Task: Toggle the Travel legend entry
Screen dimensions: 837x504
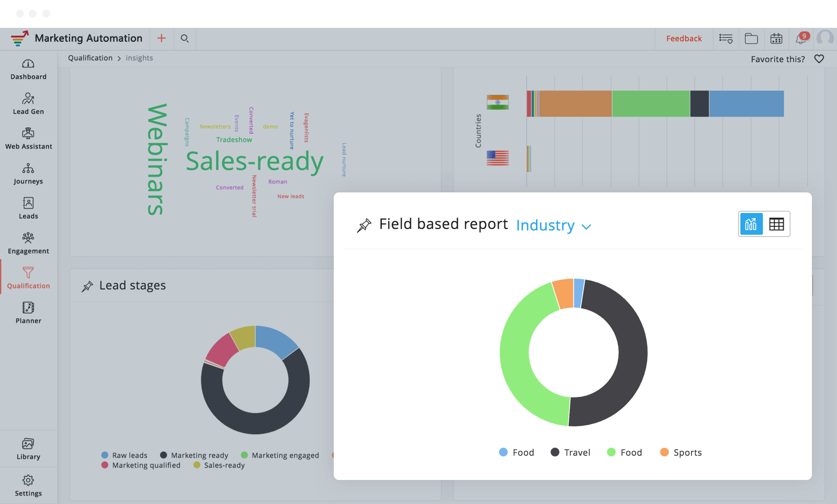Action: click(570, 452)
